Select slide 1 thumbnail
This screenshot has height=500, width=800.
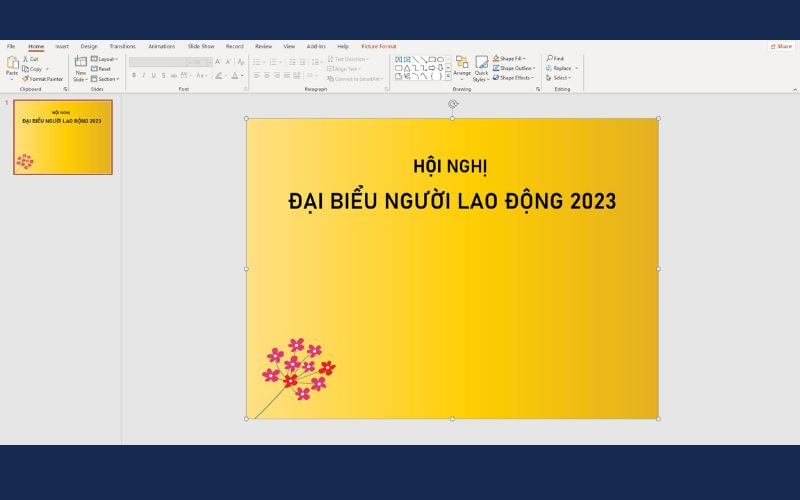click(63, 137)
